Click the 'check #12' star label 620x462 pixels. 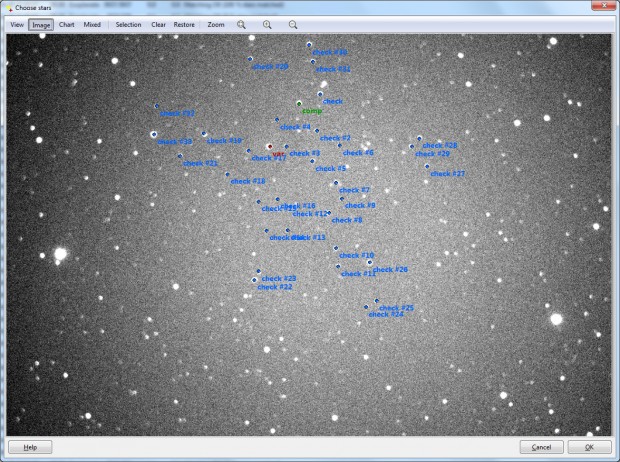[310, 214]
